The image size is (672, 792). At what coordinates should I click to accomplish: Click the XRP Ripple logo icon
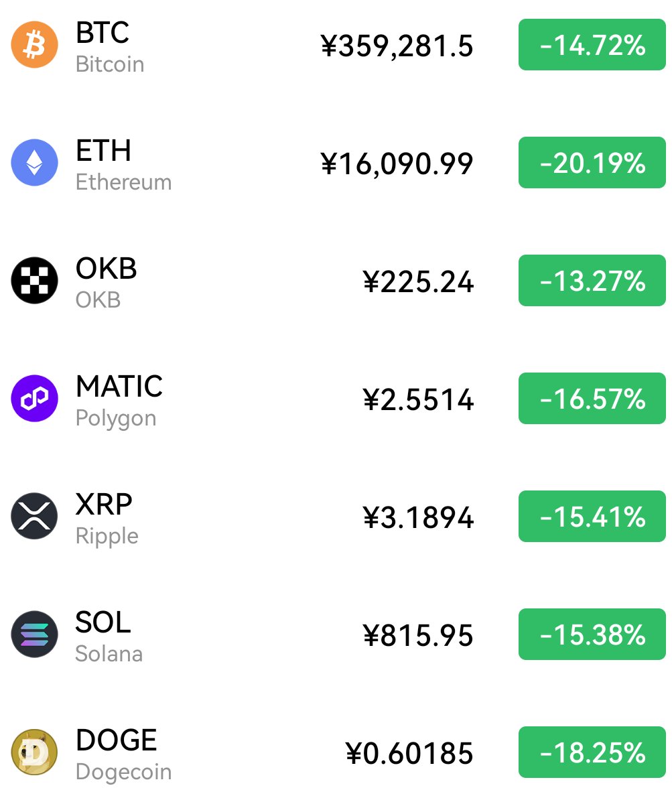[x=34, y=516]
